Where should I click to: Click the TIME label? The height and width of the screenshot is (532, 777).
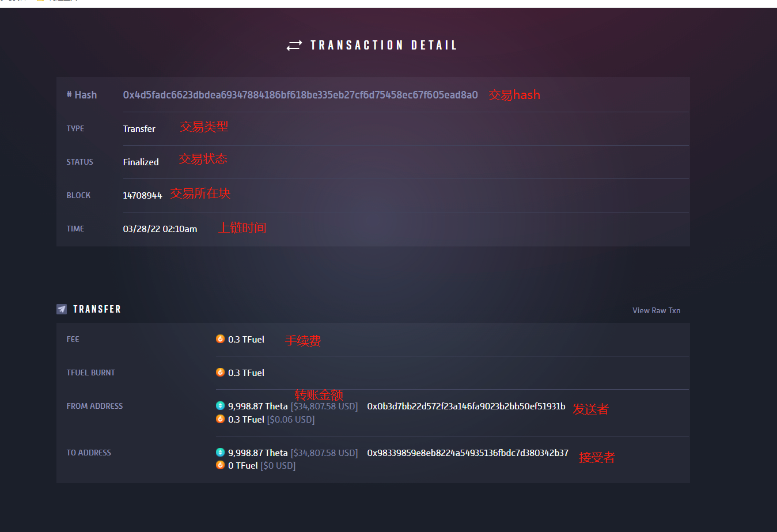75,229
